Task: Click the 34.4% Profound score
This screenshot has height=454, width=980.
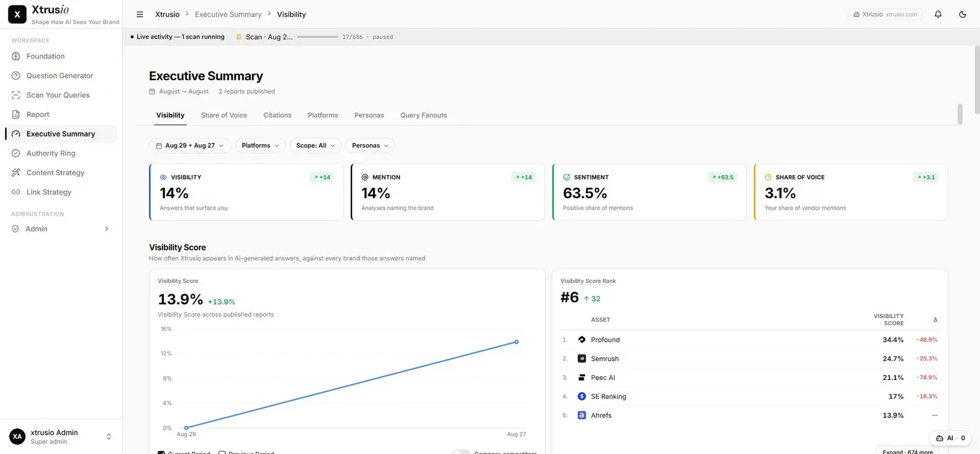Action: tap(893, 339)
